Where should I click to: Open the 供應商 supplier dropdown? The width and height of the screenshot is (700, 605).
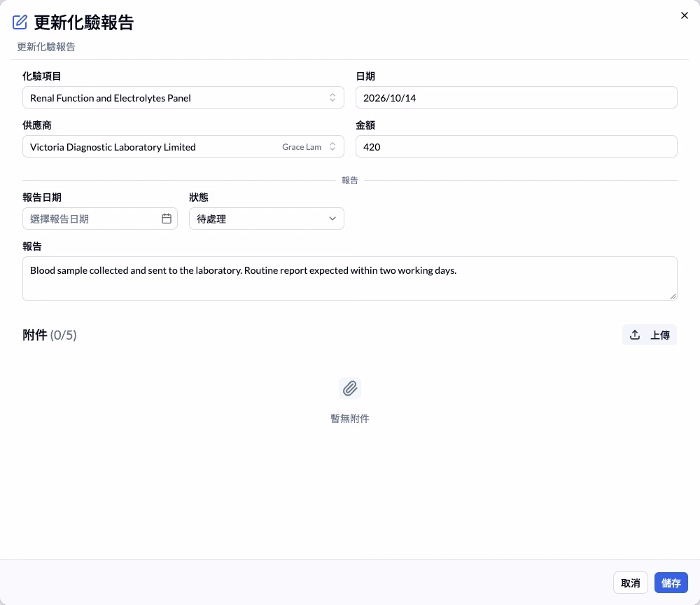183,146
